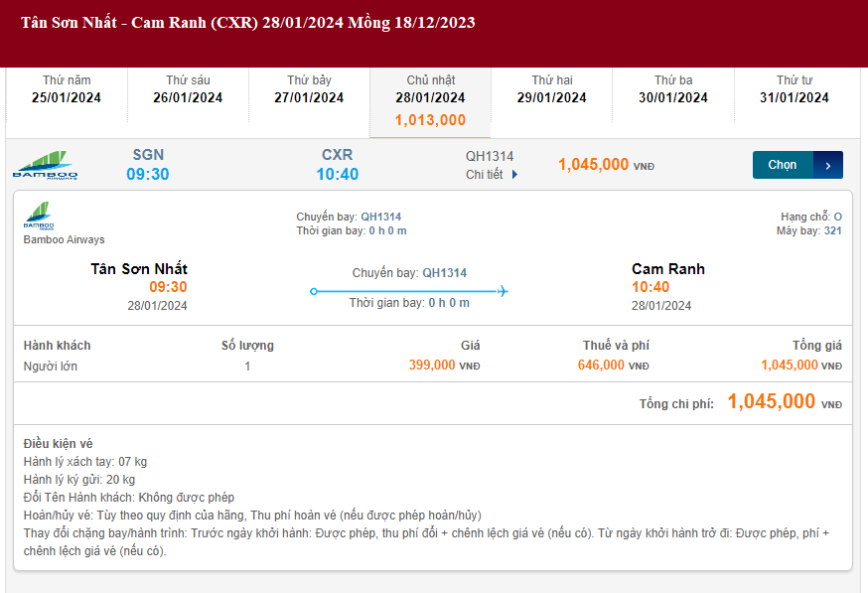Choose the Thứ hai 29/01/2024 date tab
This screenshot has height=593, width=868.
tap(551, 89)
